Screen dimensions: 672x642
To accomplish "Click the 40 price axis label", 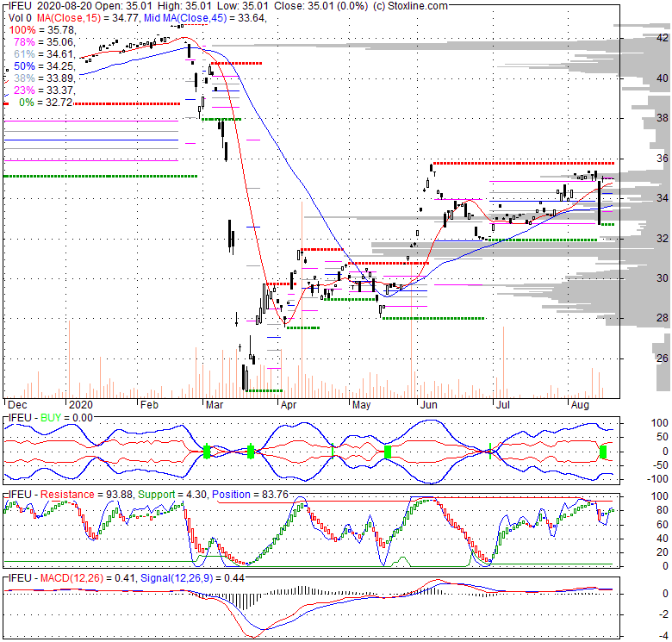I will coord(663,78).
